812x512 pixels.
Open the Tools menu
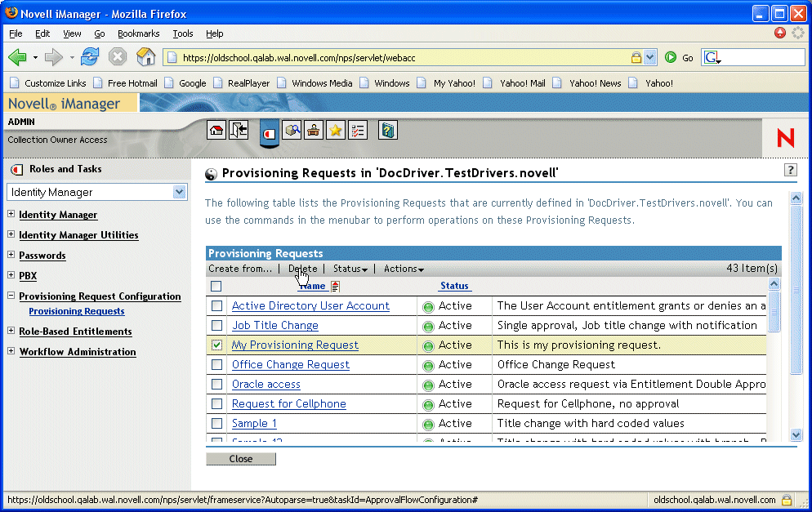(183, 33)
